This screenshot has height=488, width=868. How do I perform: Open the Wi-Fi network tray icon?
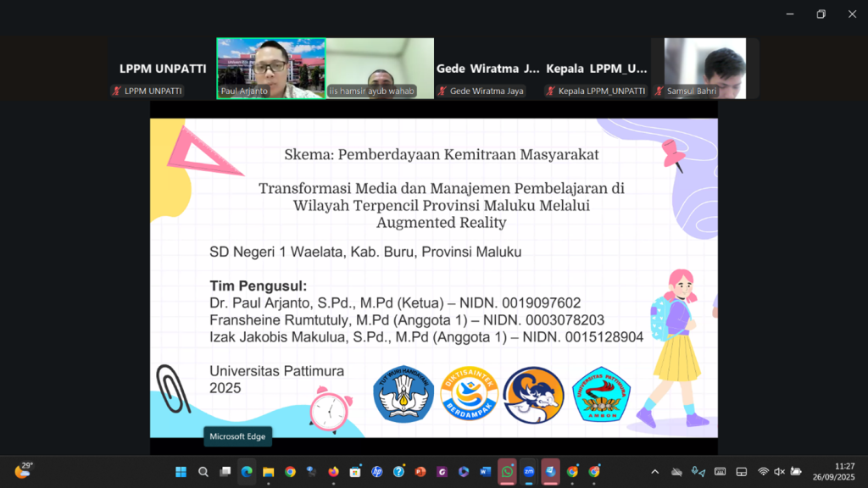763,472
